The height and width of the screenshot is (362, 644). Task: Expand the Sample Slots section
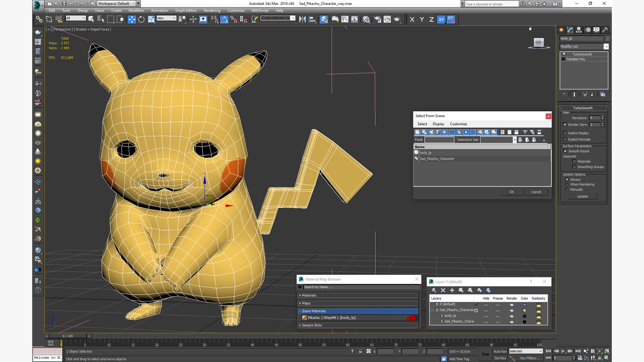[311, 325]
